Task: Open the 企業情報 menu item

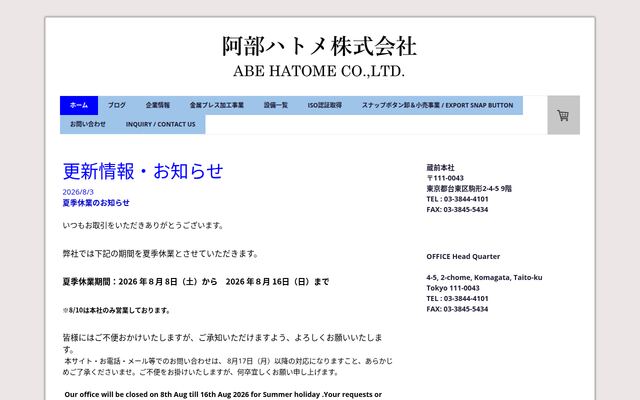Action: coord(158,105)
